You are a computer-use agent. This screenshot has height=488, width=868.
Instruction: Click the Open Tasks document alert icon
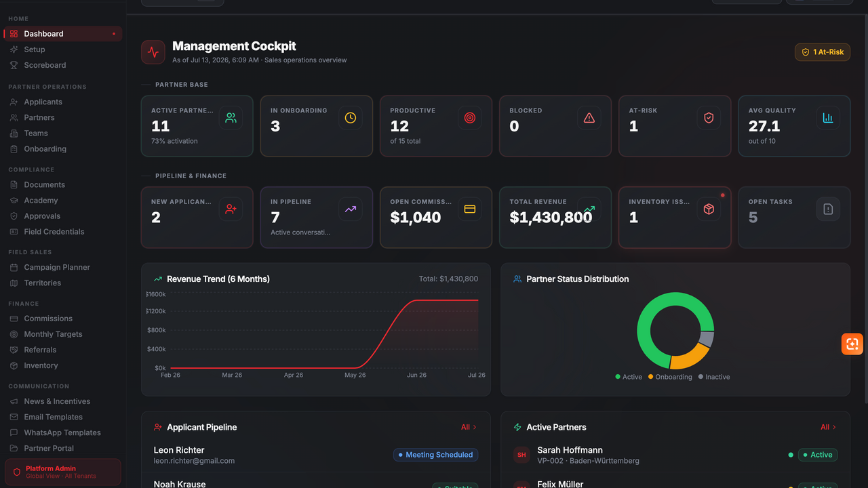[828, 209]
